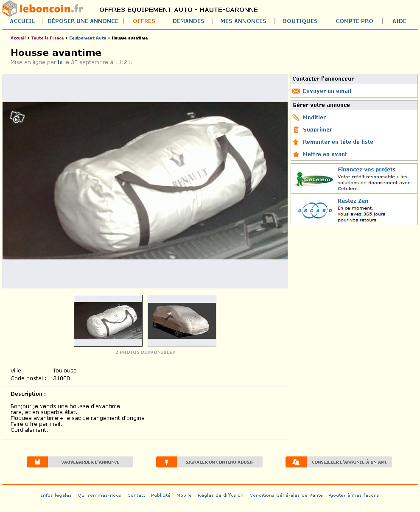This screenshot has height=512, width=420.
Task: Report ad with SIGNALER UN CONTENU ABUSIF
Action: click(x=209, y=462)
